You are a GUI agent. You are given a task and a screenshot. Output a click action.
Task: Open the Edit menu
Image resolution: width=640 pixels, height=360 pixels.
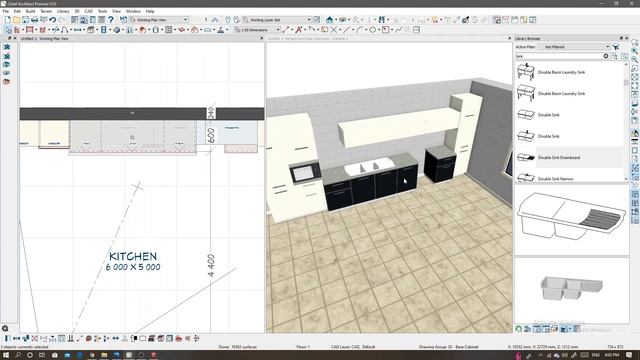pyautogui.click(x=17, y=11)
